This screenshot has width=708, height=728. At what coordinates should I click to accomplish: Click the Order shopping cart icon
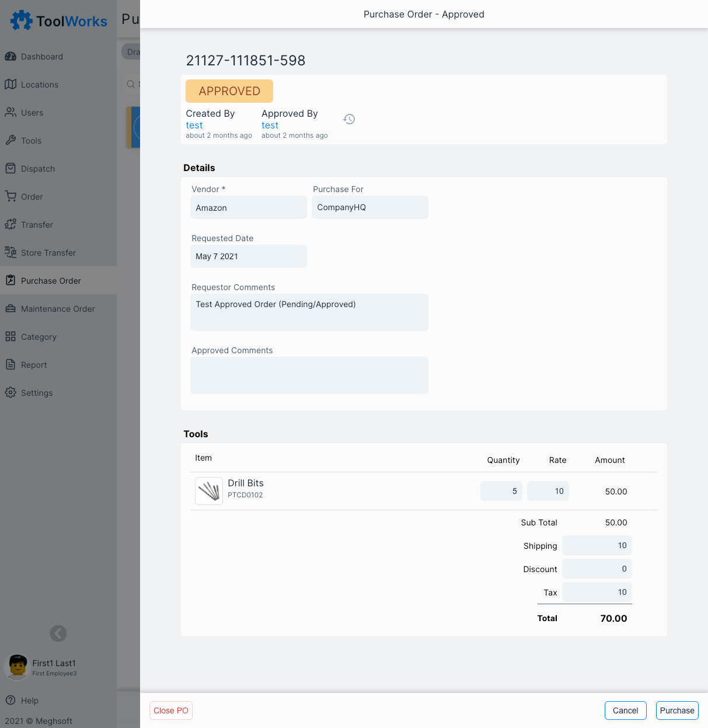click(11, 197)
